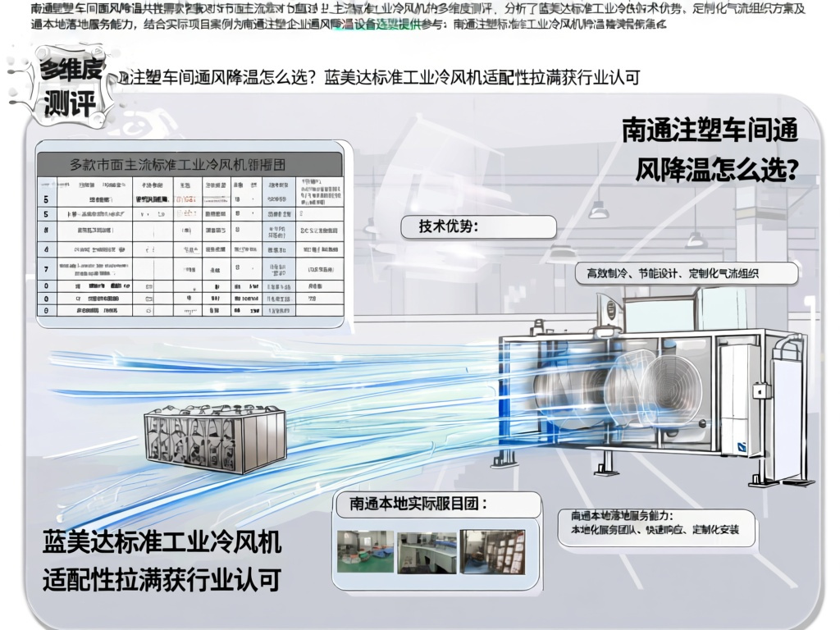This screenshot has height=630, width=840.
Task: Click the comparison table header row
Action: pyautogui.click(x=189, y=185)
